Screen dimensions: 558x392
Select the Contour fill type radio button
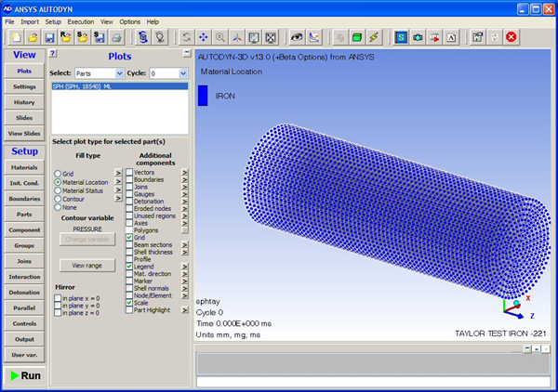(x=58, y=199)
